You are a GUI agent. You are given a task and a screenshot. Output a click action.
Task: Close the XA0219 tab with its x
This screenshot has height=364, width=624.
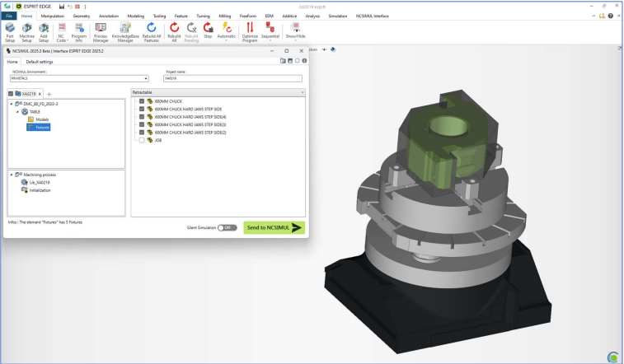pos(40,94)
